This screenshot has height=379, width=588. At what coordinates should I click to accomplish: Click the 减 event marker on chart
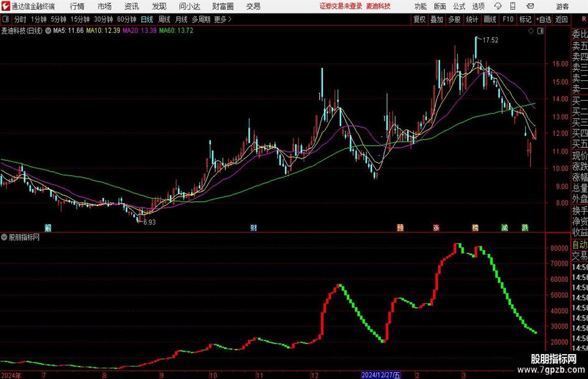coord(505,228)
